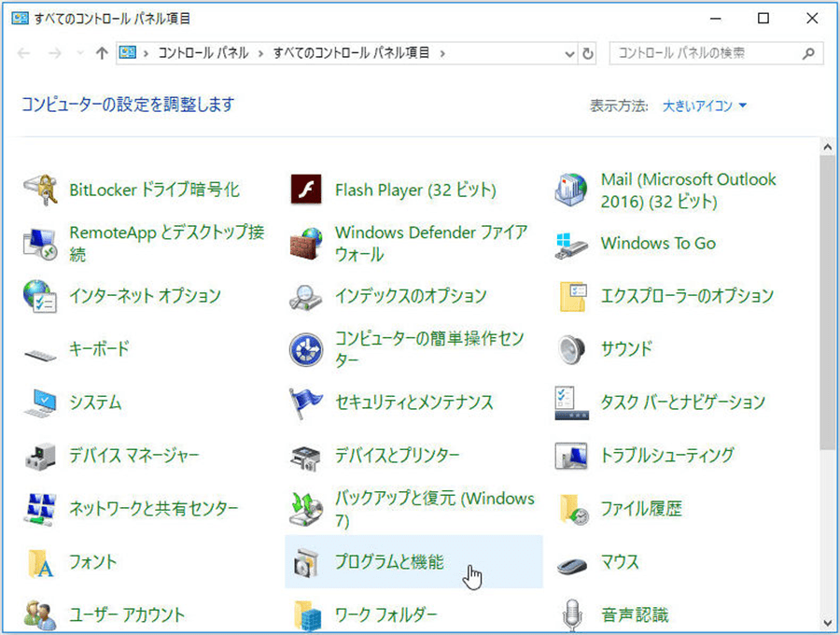Screen dimensions: 840x635
Task: Click the フォント folder icon
Action: click(x=41, y=563)
